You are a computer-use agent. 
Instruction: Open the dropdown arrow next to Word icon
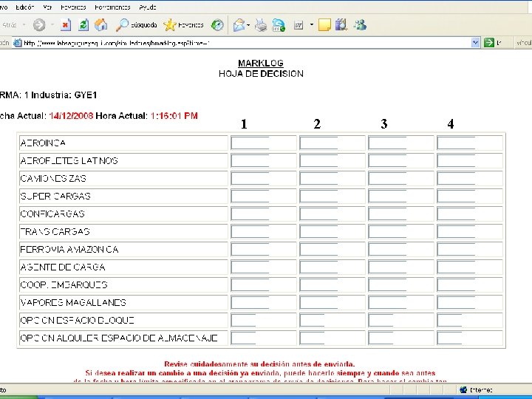(312, 25)
